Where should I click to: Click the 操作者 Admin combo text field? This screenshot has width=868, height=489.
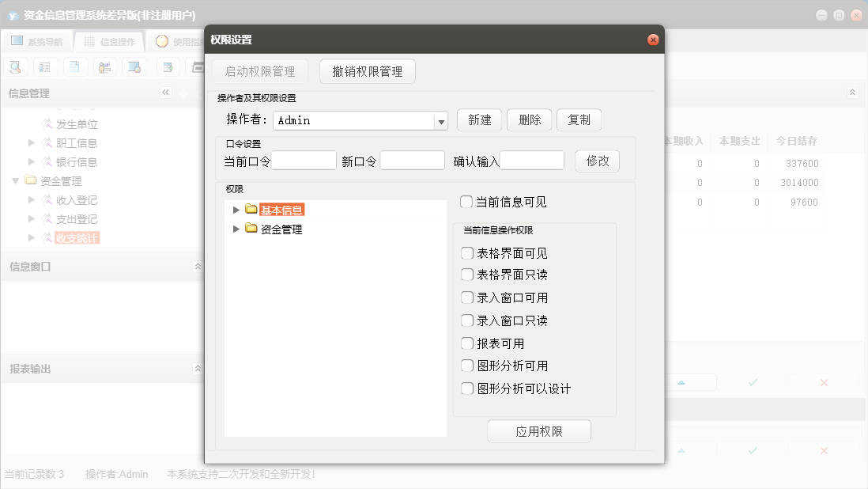[x=354, y=121]
